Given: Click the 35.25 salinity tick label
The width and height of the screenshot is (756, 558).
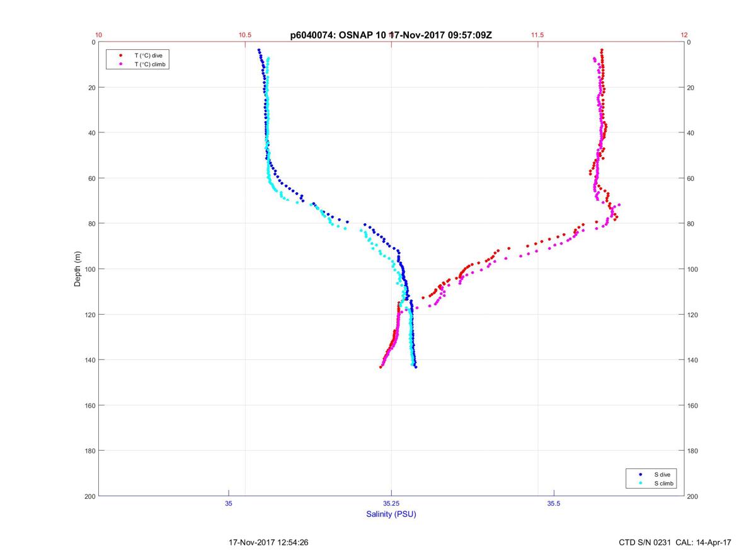Looking at the screenshot, I should [391, 504].
